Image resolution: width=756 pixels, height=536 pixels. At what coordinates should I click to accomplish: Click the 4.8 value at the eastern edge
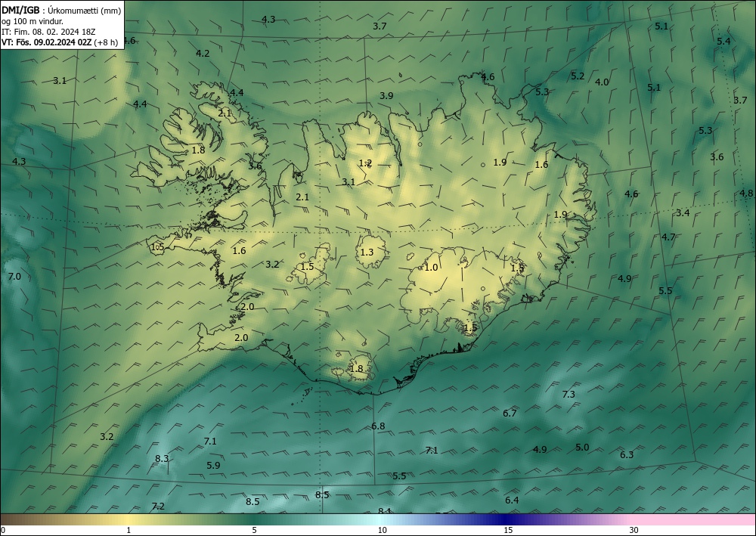746,194
